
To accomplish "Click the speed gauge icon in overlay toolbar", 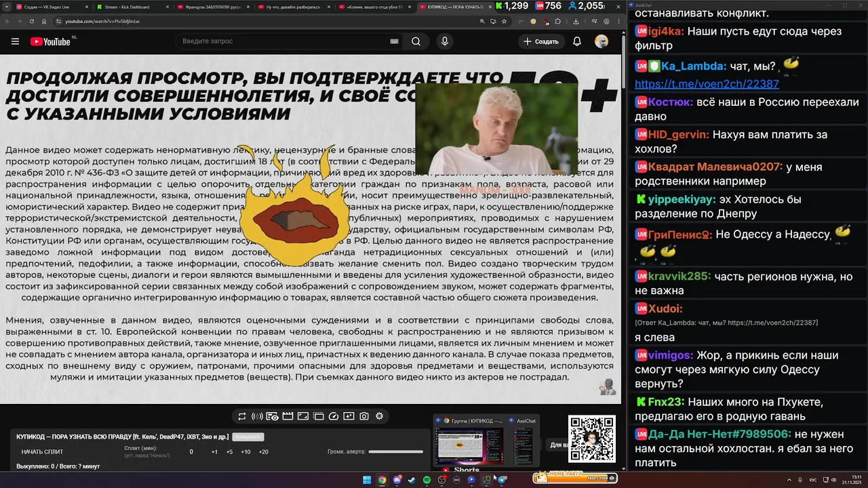I will point(334,416).
